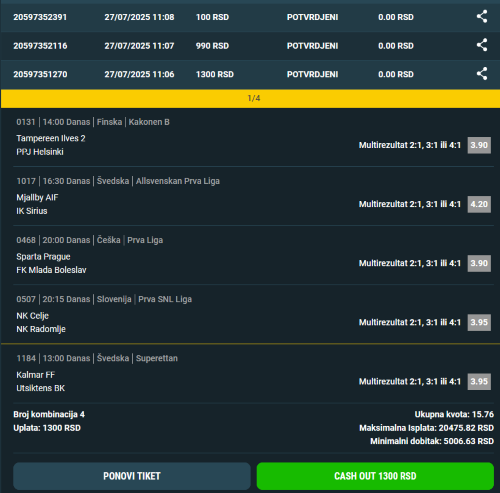Expand ticket row 20597352116

pyautogui.click(x=250, y=46)
